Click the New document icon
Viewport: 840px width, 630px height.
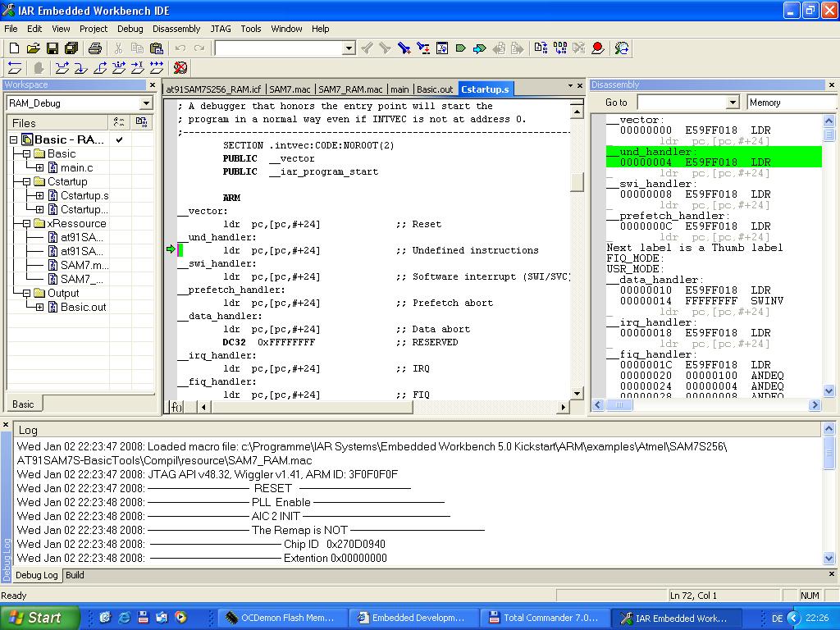point(15,48)
